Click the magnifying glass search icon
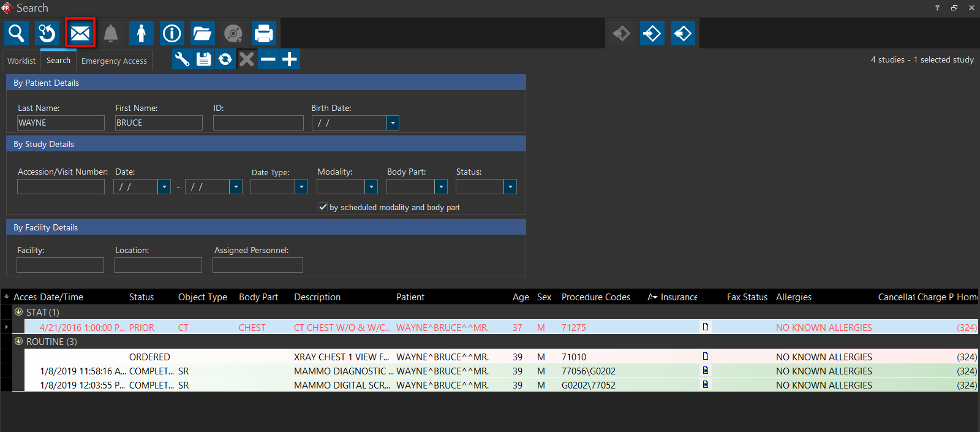 pyautogui.click(x=17, y=33)
